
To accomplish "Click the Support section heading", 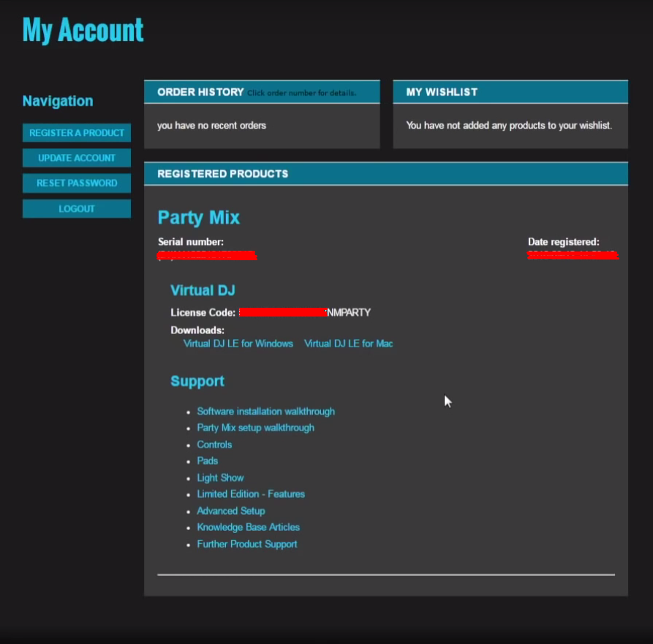I will [197, 382].
